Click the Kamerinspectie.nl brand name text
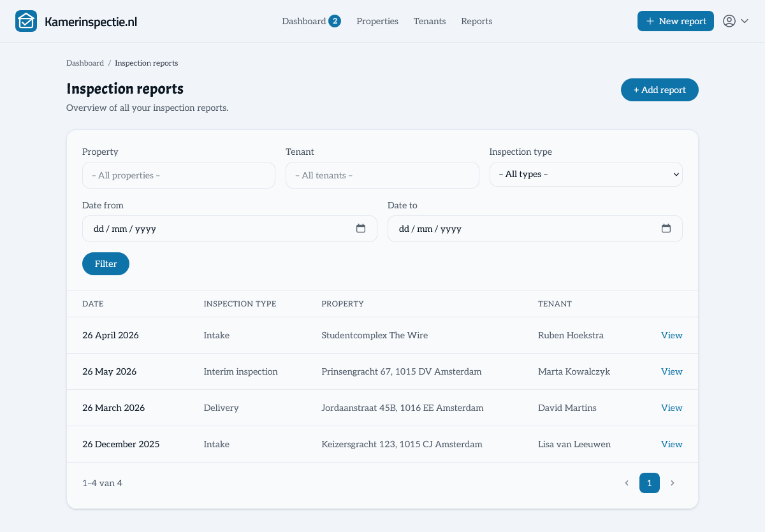 [x=91, y=22]
